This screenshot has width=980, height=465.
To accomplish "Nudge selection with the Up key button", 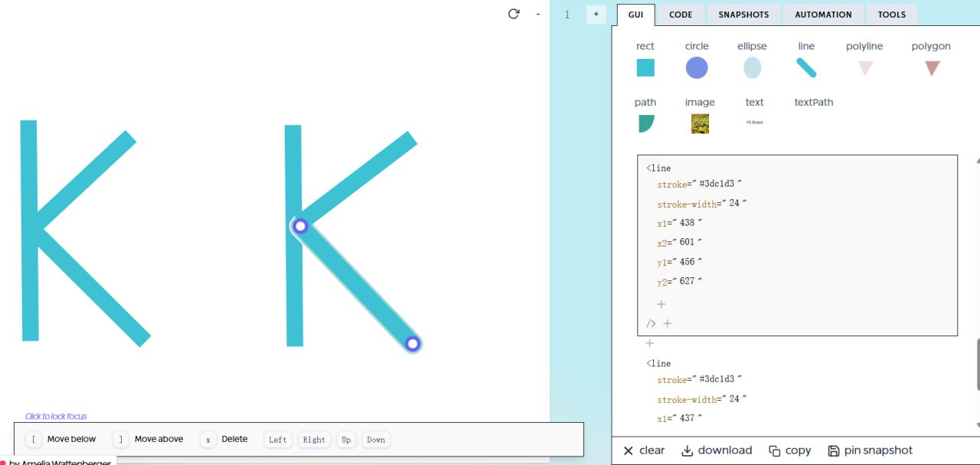I will [x=346, y=440].
